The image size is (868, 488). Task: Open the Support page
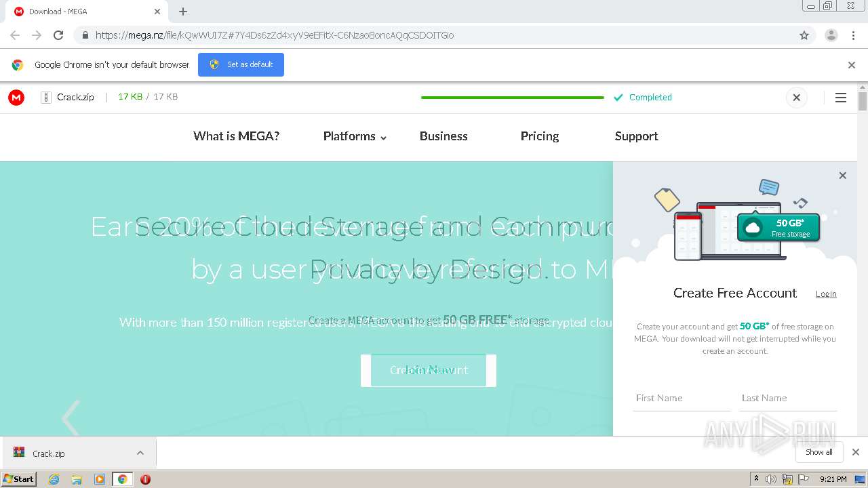click(x=636, y=136)
